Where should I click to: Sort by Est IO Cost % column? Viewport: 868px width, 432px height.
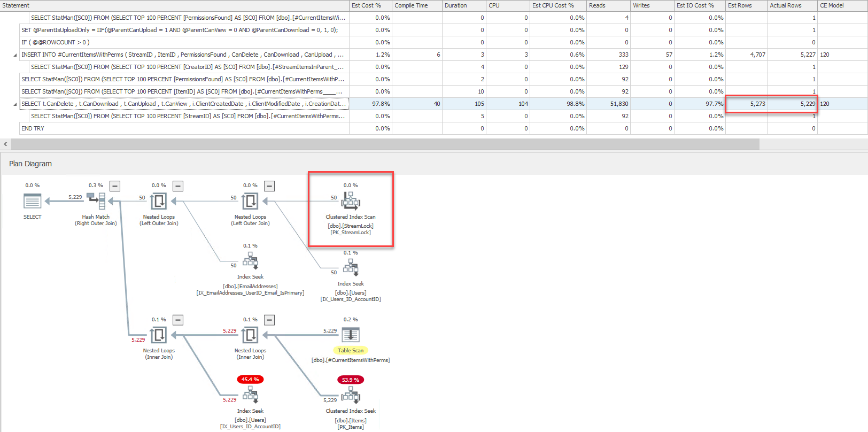point(700,5)
